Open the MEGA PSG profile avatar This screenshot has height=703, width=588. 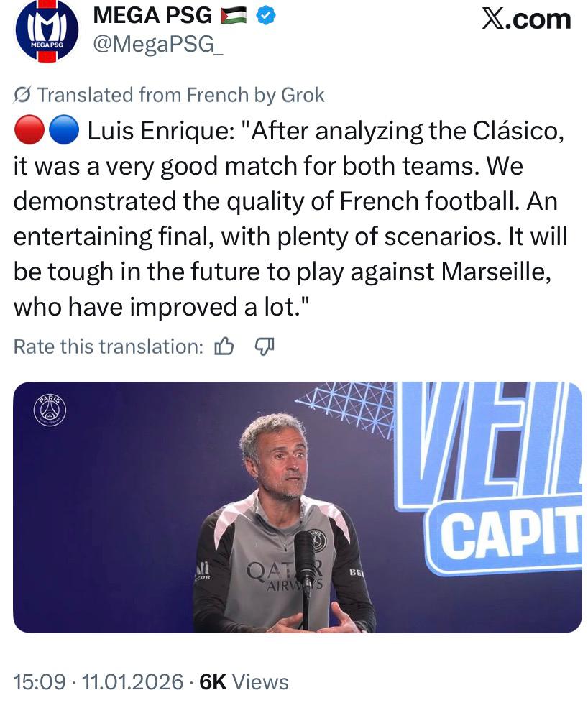(47, 31)
